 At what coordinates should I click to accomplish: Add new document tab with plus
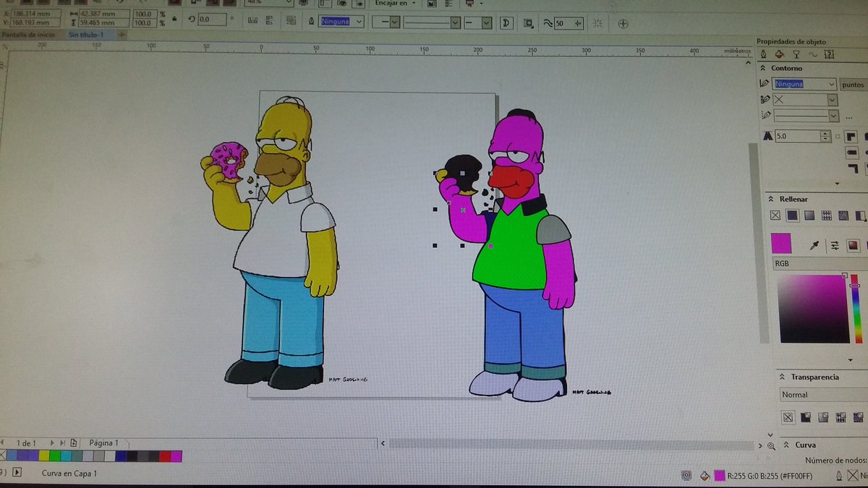122,34
